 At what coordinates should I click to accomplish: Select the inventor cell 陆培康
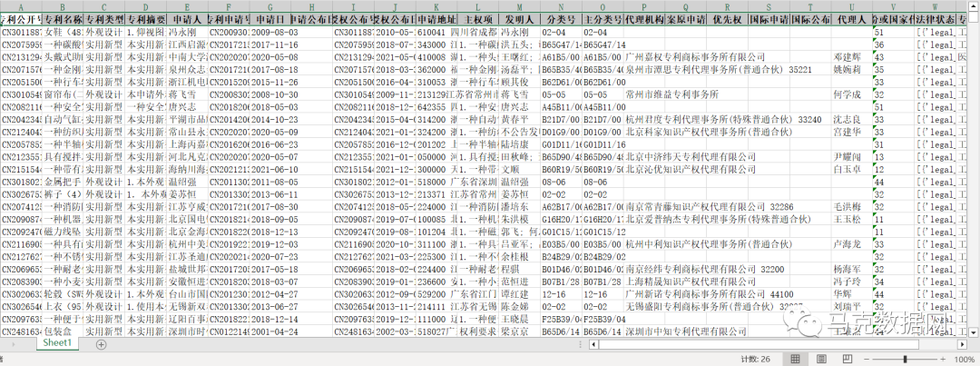click(x=519, y=144)
